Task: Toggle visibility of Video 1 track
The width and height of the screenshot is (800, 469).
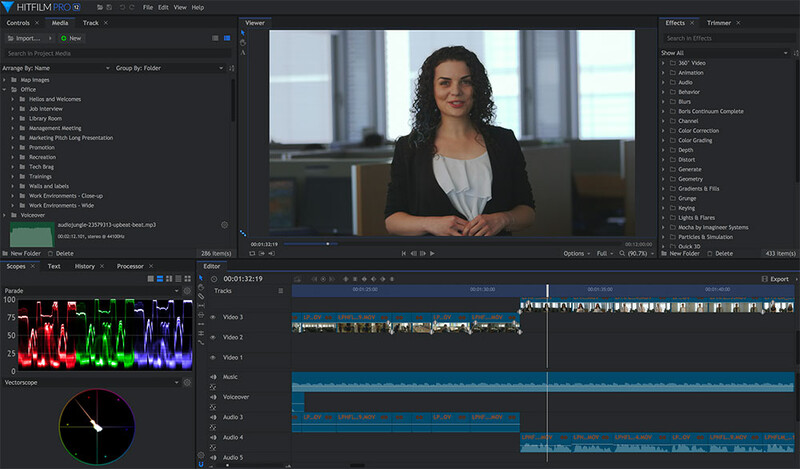Action: 213,358
